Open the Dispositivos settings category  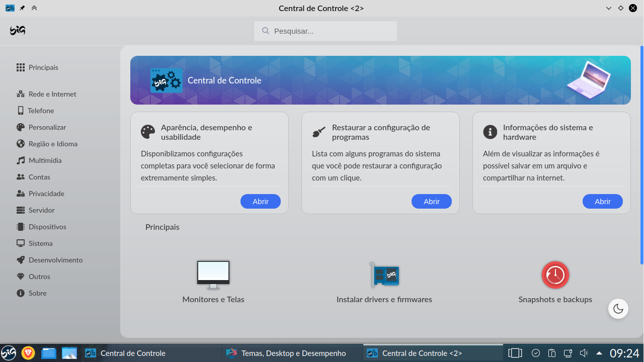click(x=47, y=226)
